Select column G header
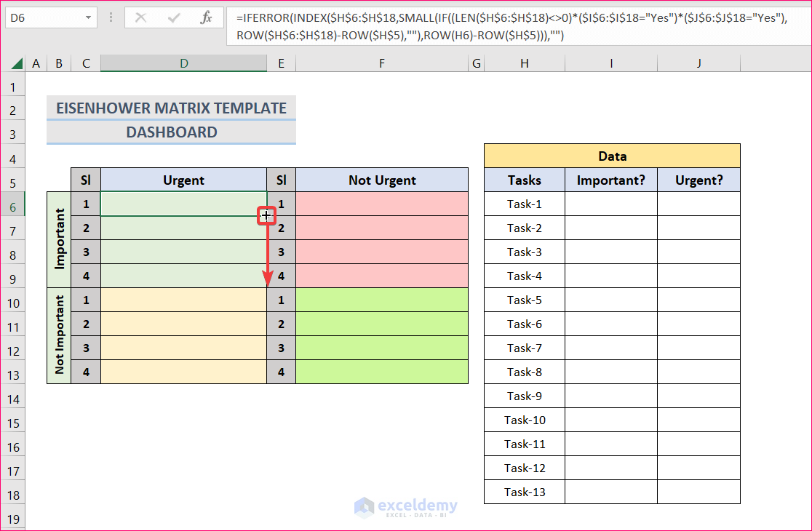This screenshot has width=812, height=531. [477, 63]
